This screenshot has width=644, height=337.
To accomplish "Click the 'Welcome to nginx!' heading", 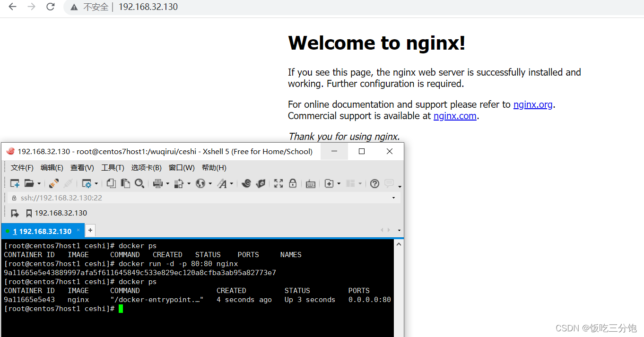I will 377,43.
